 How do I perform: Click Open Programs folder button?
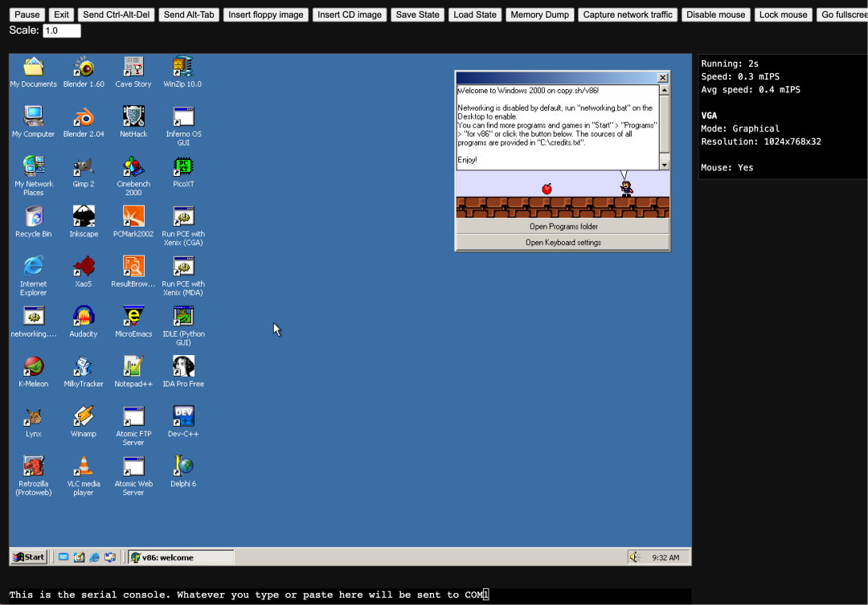tap(563, 227)
